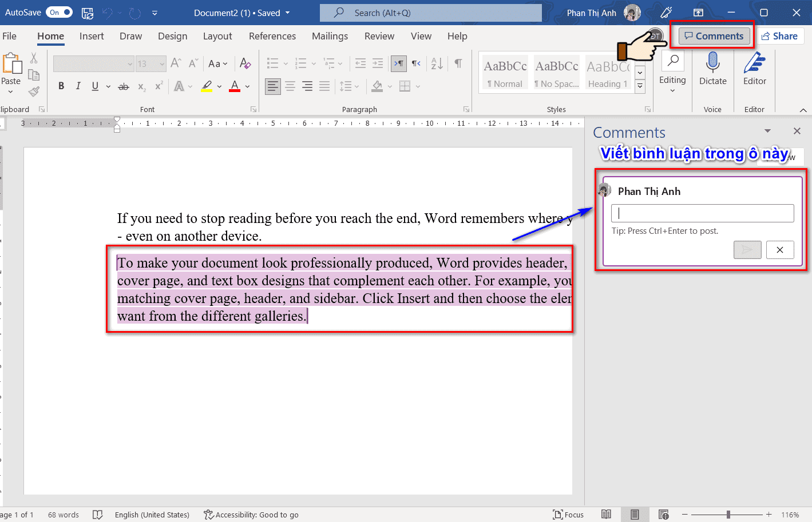Click the Sort icon
The height and width of the screenshot is (522, 812).
point(437,63)
